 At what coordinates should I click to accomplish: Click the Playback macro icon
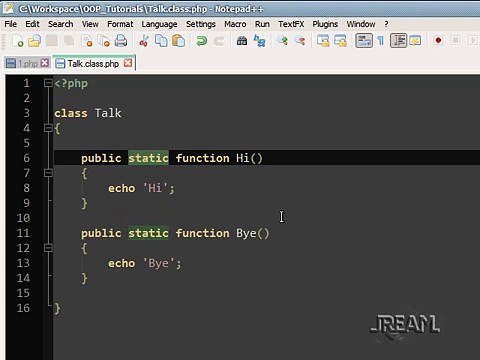click(x=473, y=41)
